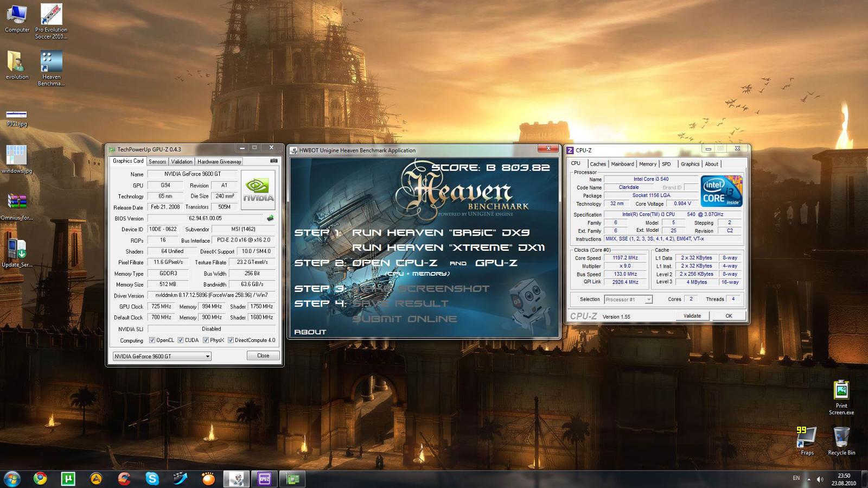Open Pro Evolution Soccer 2010 shortcut
This screenshot has width=868, height=488.
coord(51,22)
